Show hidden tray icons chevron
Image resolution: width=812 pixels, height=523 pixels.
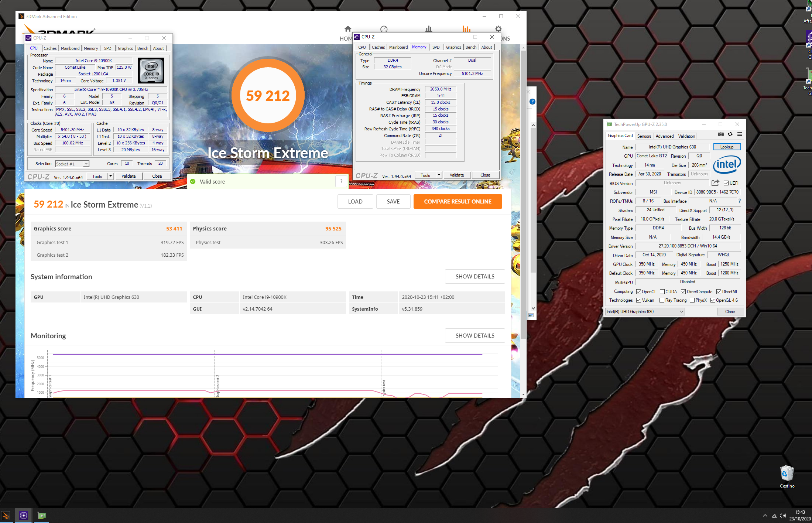click(x=765, y=516)
